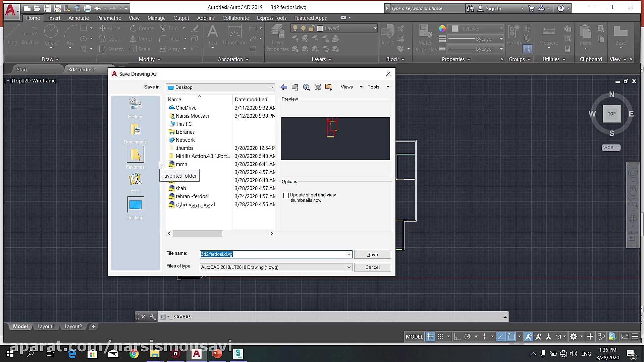
Task: Select the tehran -ferdosi drawing file
Action: [x=192, y=196]
